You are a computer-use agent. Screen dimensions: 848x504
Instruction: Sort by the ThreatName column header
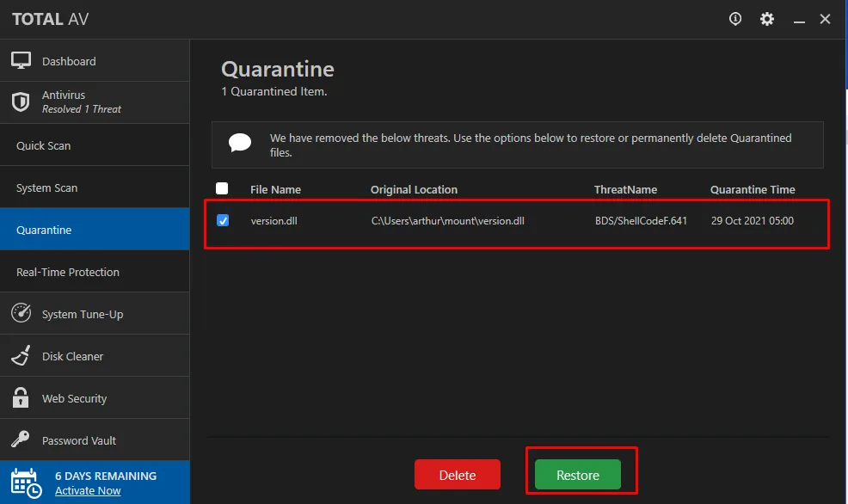[x=625, y=189]
